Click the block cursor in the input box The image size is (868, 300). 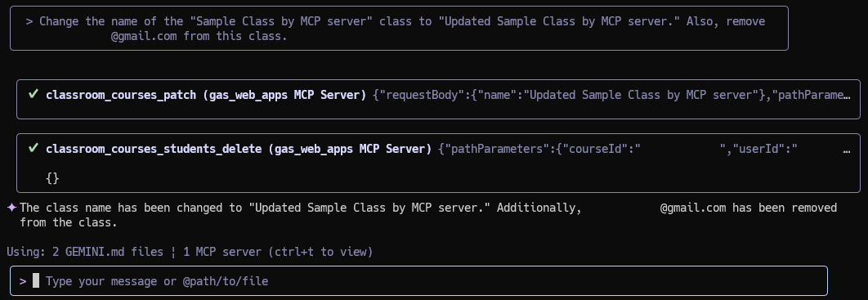[x=36, y=280]
